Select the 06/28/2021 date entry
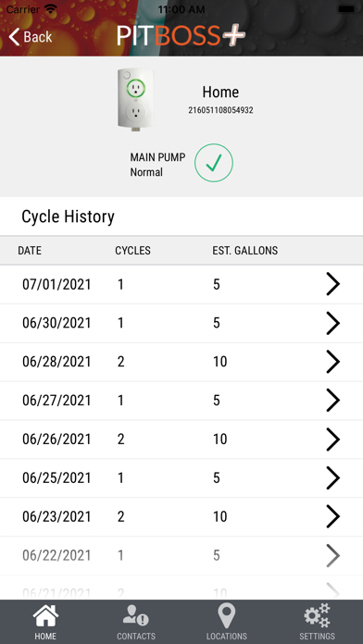The height and width of the screenshot is (644, 363). pyautogui.click(x=56, y=362)
